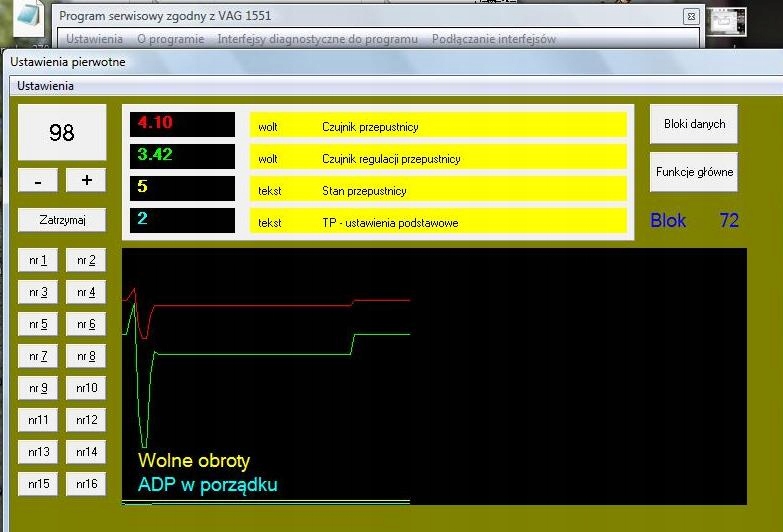Open the Ustawienia menu in settings window
Screen dimensions: 783x532
pyautogui.click(x=37, y=86)
